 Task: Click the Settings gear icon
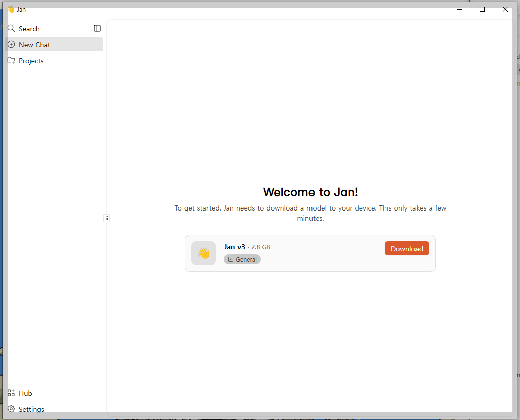point(11,409)
